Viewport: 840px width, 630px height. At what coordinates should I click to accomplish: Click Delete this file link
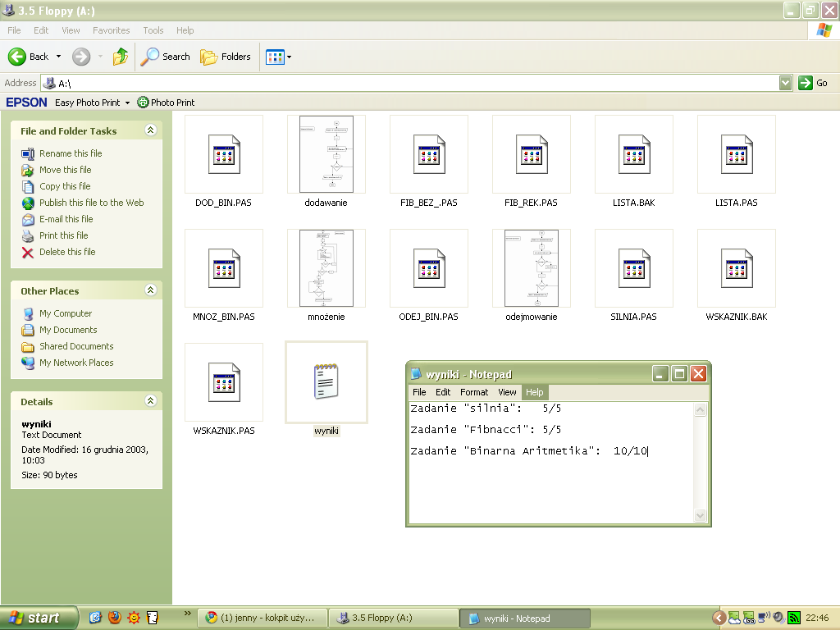point(66,252)
